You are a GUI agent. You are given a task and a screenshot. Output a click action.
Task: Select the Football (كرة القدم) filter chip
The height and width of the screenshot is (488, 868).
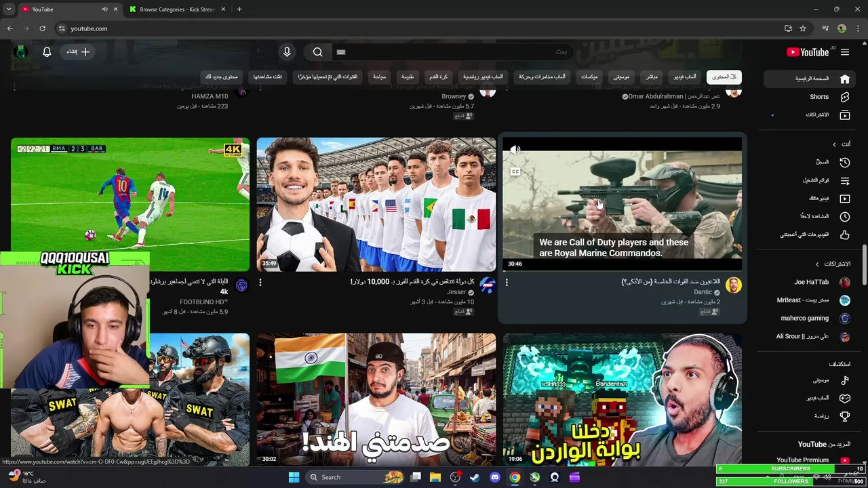point(439,77)
